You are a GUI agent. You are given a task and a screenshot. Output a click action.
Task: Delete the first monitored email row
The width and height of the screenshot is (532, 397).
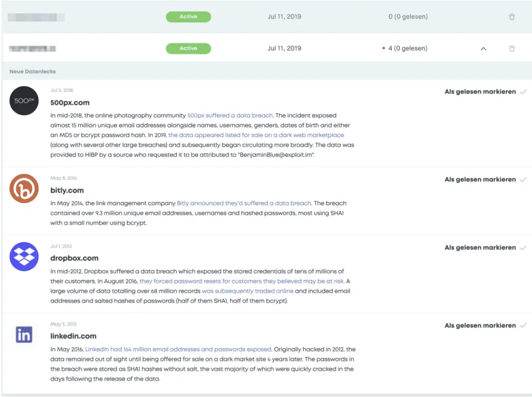[x=512, y=17]
